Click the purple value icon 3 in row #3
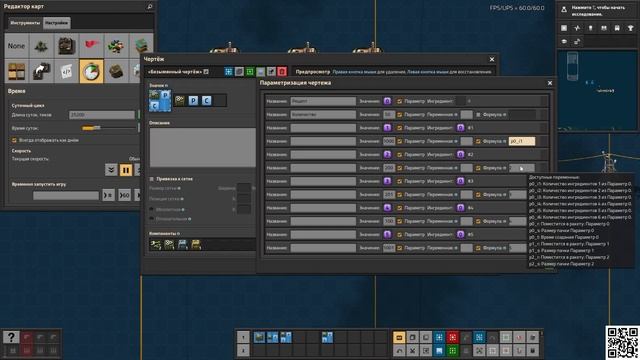Screen dimensions: 640x360 click(x=387, y=181)
